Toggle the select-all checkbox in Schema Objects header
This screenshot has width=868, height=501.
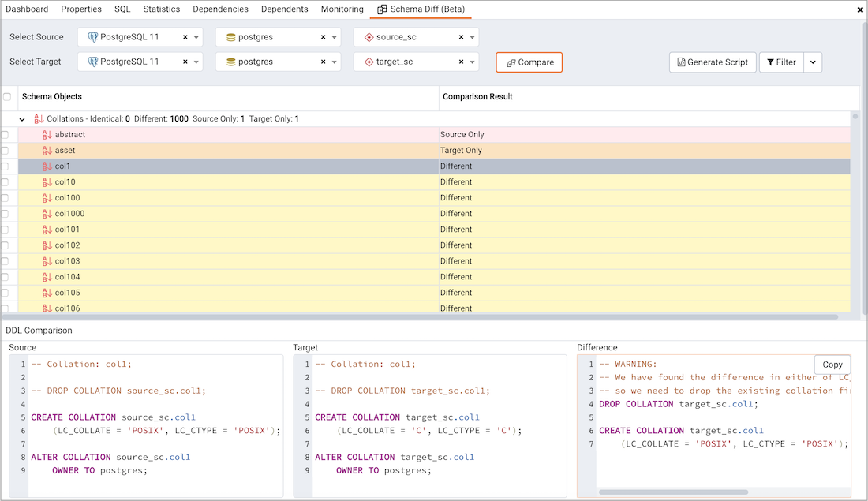(7, 97)
